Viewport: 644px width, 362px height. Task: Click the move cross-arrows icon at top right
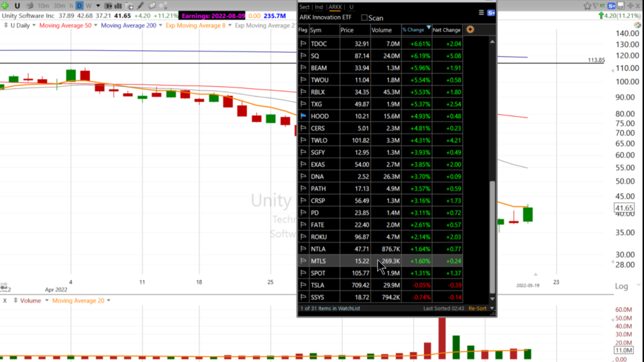tap(631, 6)
